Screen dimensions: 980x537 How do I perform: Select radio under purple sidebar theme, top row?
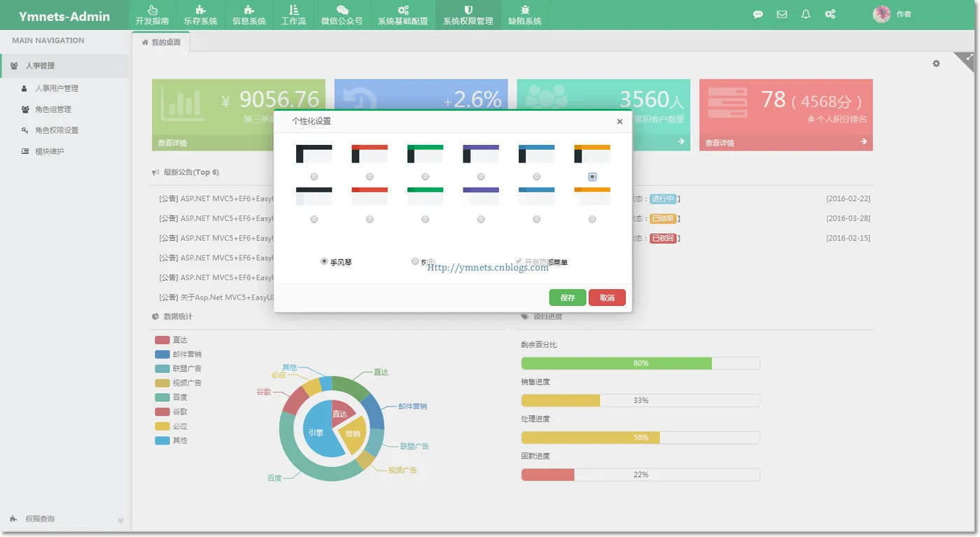(481, 176)
